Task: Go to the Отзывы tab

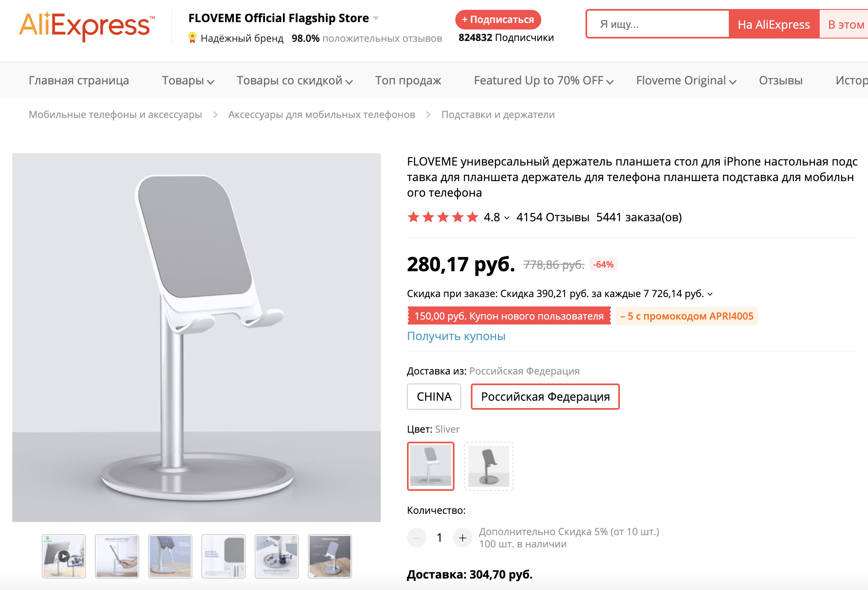Action: click(780, 81)
